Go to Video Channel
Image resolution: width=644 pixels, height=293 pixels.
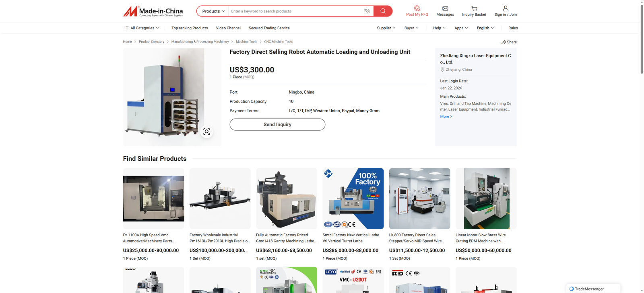(228, 28)
